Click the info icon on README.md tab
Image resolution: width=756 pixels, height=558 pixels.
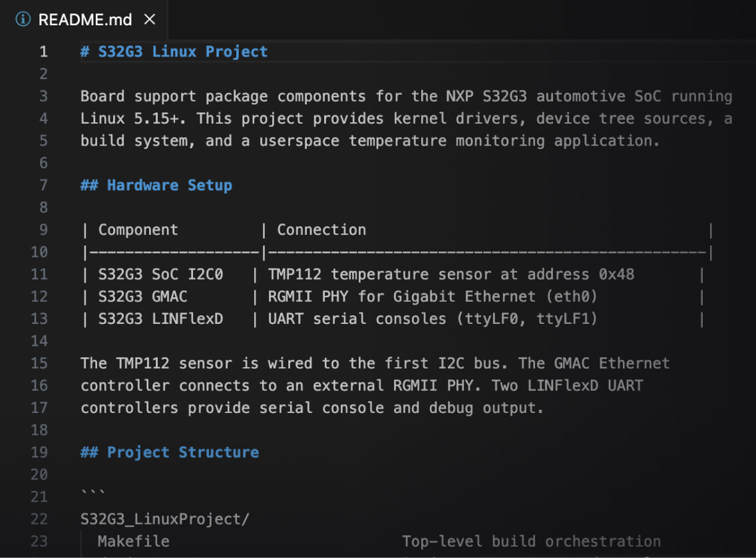[23, 19]
